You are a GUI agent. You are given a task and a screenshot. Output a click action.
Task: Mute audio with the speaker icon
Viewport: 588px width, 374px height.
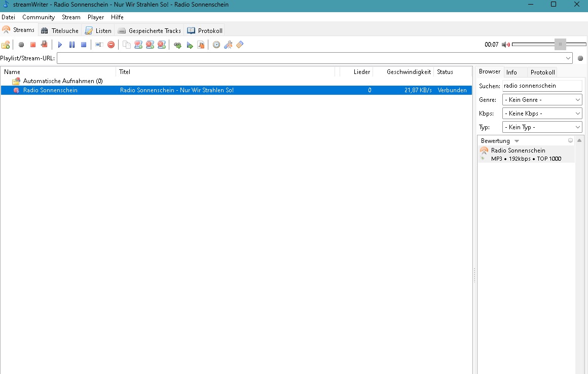[x=505, y=45]
